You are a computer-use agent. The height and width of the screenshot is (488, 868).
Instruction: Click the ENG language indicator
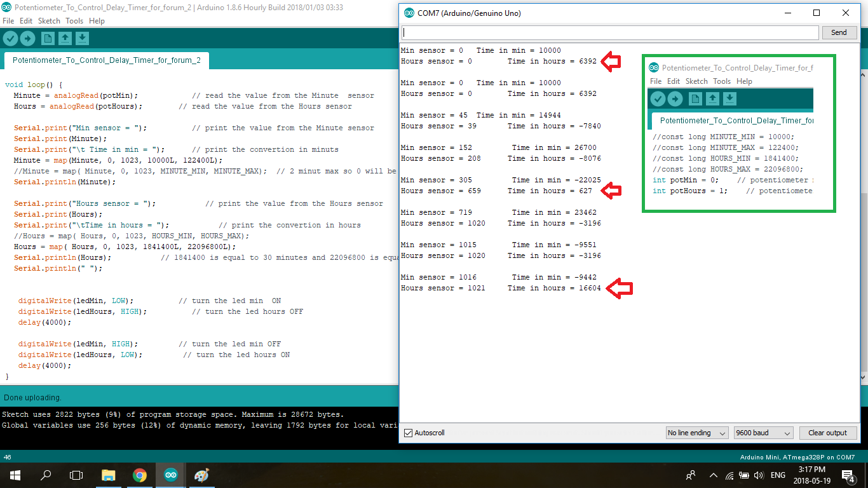[x=778, y=475]
